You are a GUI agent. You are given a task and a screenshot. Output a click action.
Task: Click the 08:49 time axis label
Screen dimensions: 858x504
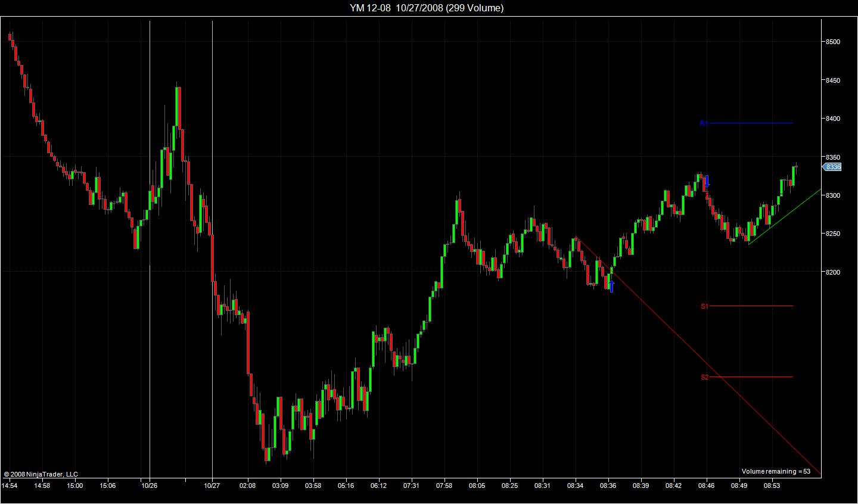click(x=739, y=486)
